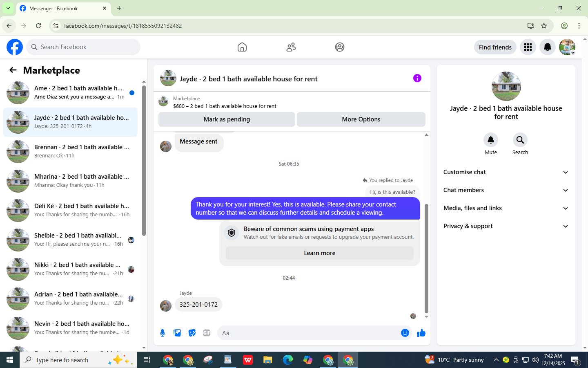Open the tab search dropdown arrow
Image resolution: width=588 pixels, height=368 pixels.
pos(8,8)
